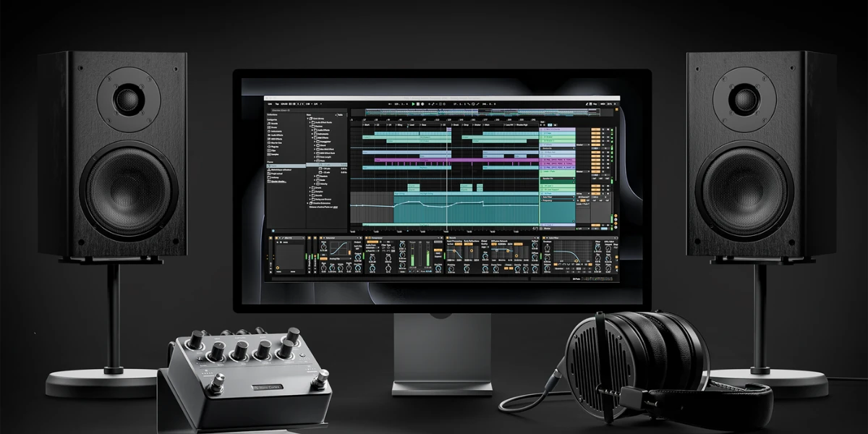The image size is (868, 434).
Task: Toggle the MIDI map mode switch
Action: [x=603, y=104]
